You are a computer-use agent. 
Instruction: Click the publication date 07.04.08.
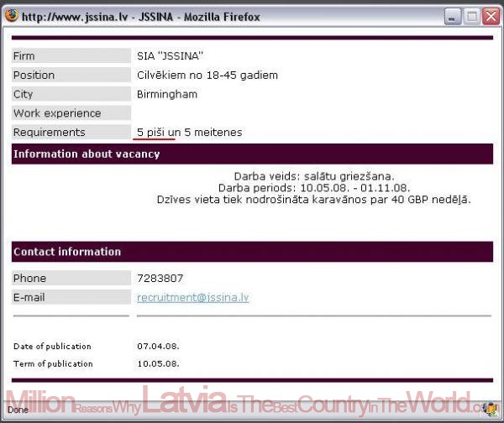158,346
